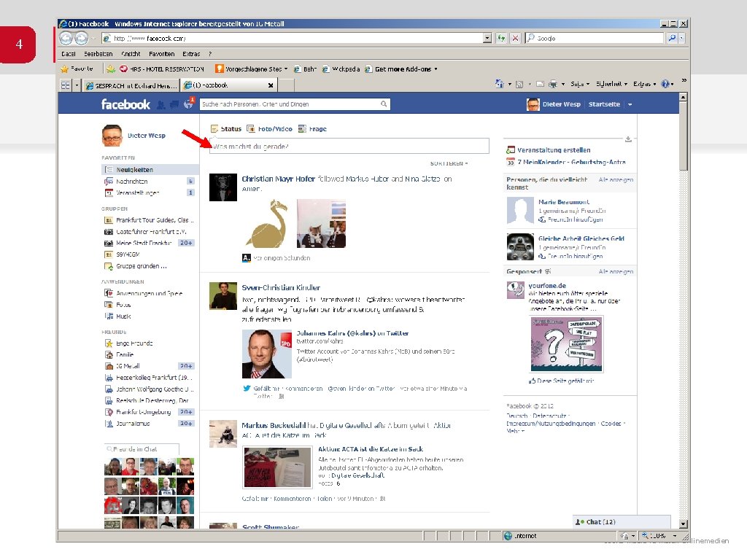Open search provider dropdown arrow
747x560 pixels.
[x=682, y=38]
